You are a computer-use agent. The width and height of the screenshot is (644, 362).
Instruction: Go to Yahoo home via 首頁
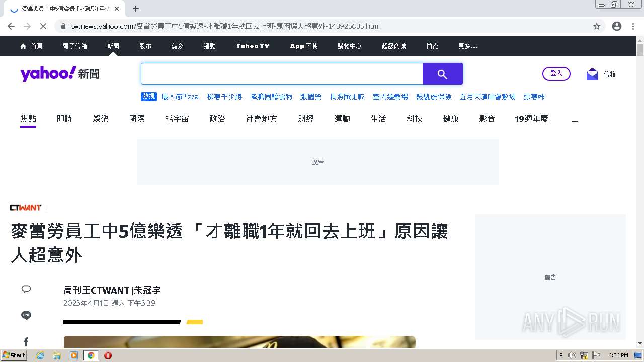31,46
